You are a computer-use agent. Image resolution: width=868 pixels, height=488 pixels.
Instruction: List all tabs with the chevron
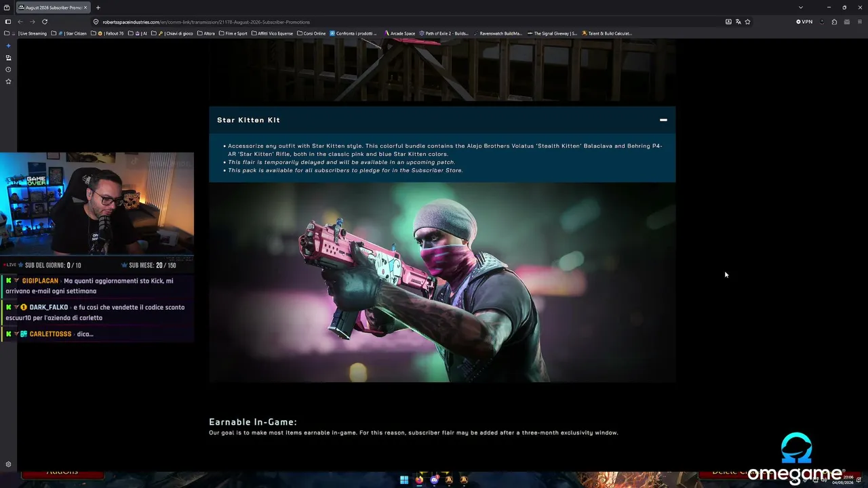pos(800,7)
